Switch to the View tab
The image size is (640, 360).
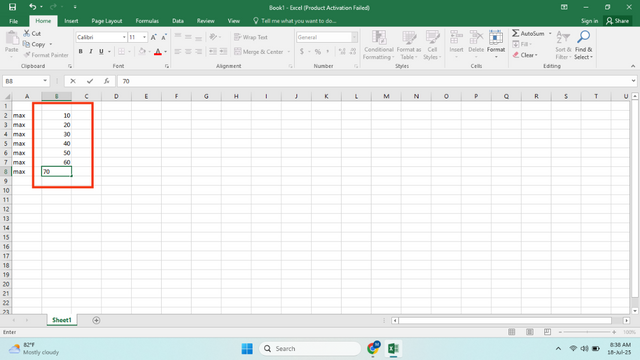click(x=233, y=21)
